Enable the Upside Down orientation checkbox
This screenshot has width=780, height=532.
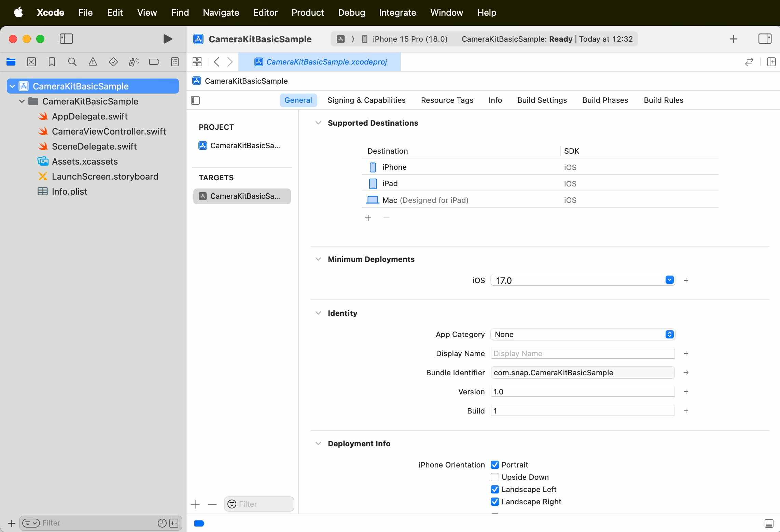click(x=495, y=477)
